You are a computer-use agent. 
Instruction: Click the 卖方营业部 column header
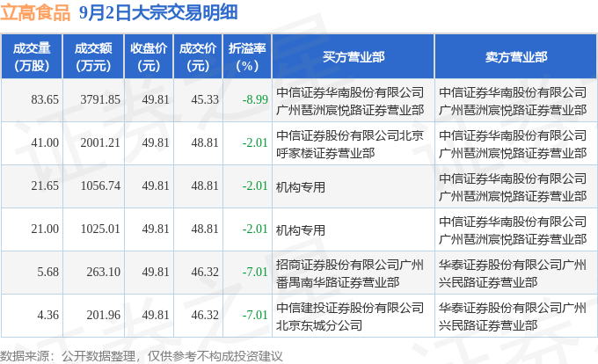pyautogui.click(x=516, y=57)
